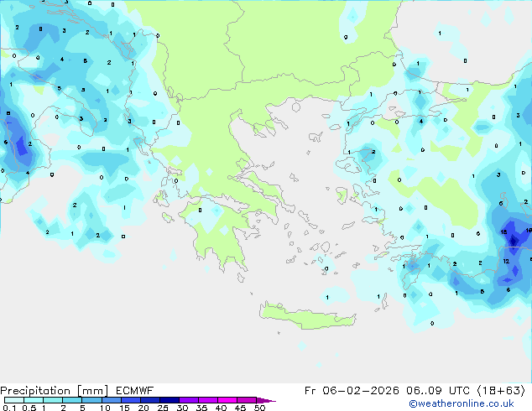
Task: Click the '0.5' legend scale label
Action: [29, 408]
